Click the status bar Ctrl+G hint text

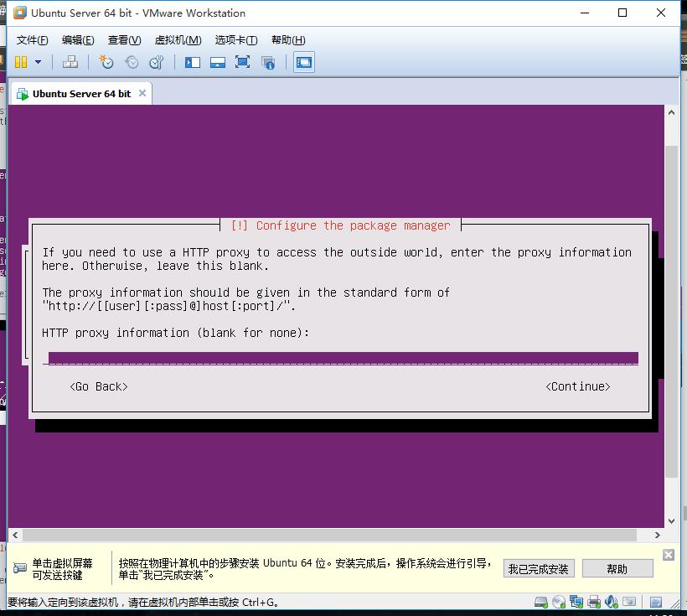143,602
